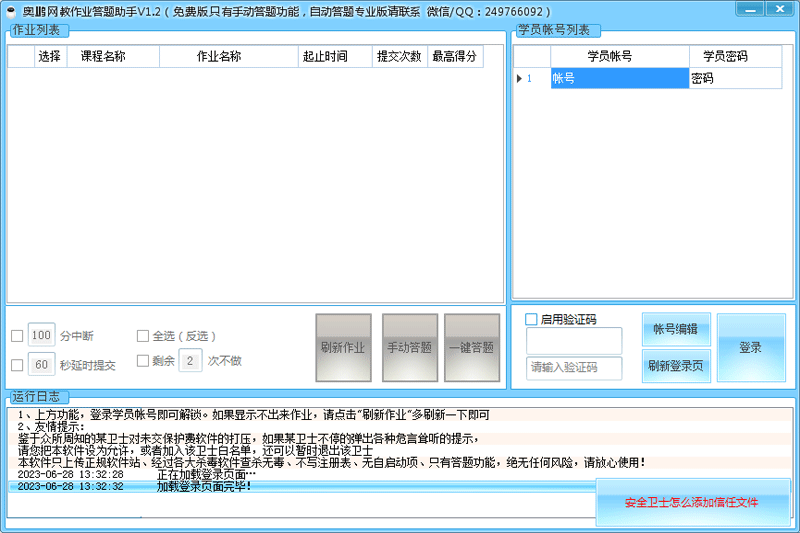This screenshot has width=800, height=533.
Task: Enable the 100 分中断 checkbox
Action: (17, 336)
